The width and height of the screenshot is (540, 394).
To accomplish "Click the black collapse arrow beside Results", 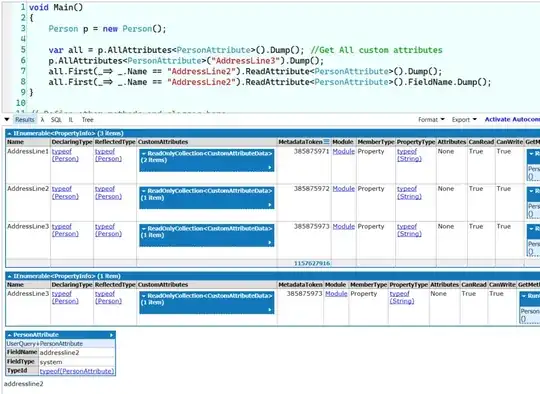I will click(x=7, y=120).
